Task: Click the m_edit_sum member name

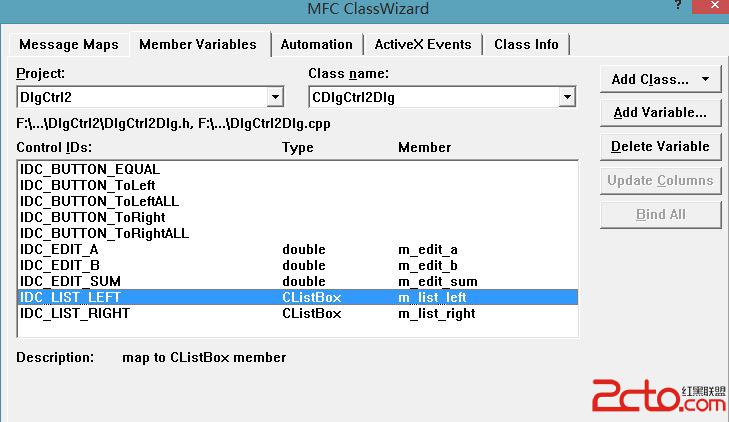Action: (x=437, y=281)
